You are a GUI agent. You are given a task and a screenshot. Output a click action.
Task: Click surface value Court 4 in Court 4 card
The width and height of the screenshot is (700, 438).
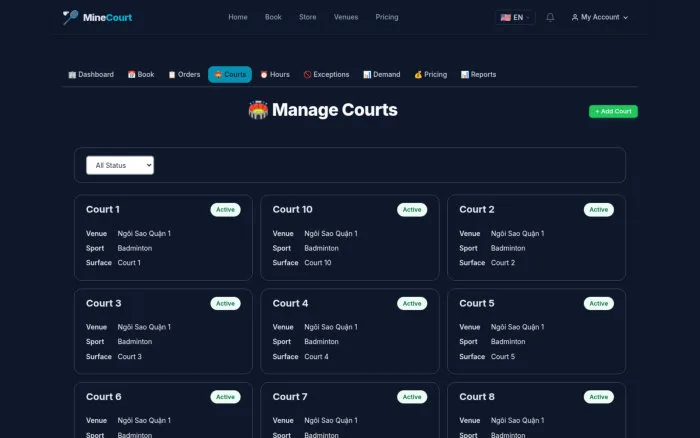pos(316,357)
